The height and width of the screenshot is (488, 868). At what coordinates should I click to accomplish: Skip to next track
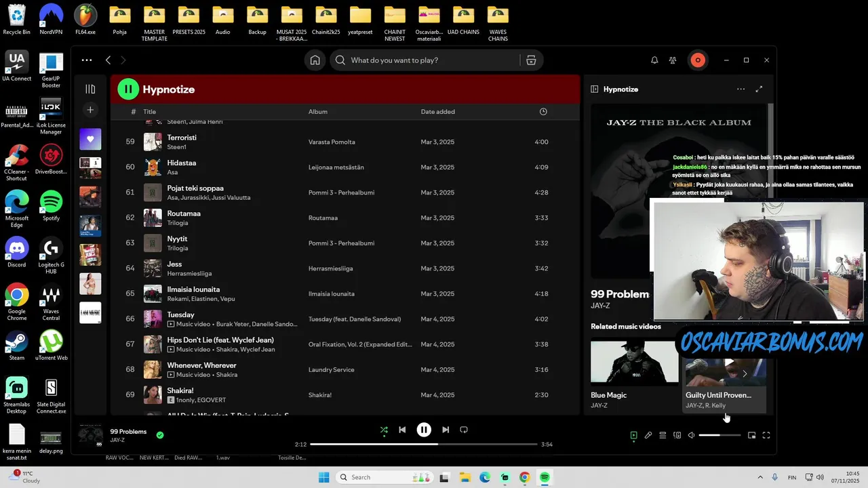(x=446, y=430)
